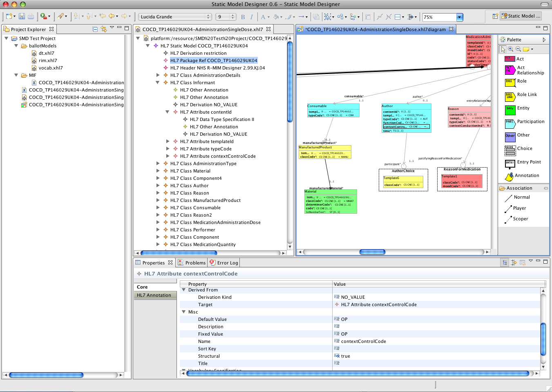This screenshot has height=392, width=552.
Task: Click the Save icon in the toolbar
Action: 22,16
